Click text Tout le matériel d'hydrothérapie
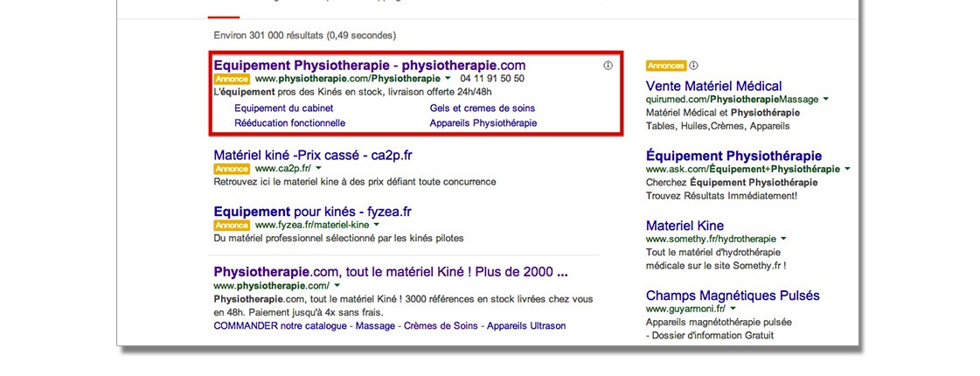The width and height of the screenshot is (980, 376). [x=713, y=253]
